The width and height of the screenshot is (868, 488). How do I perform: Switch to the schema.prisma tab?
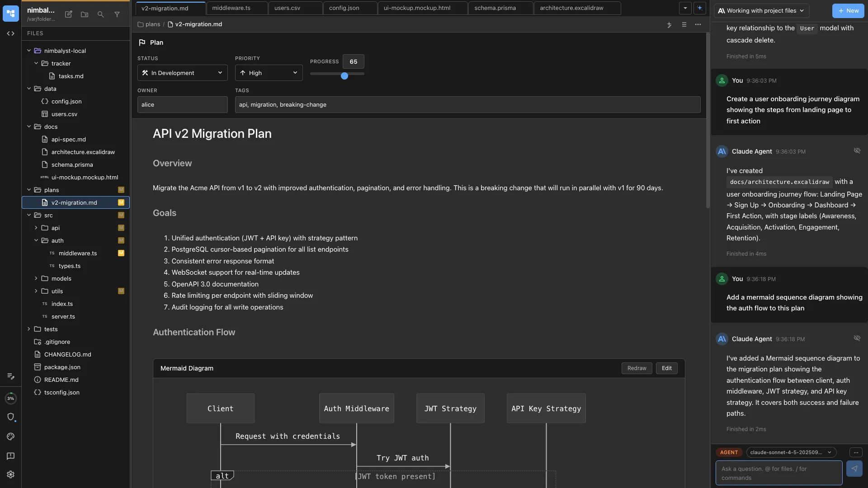coord(495,8)
